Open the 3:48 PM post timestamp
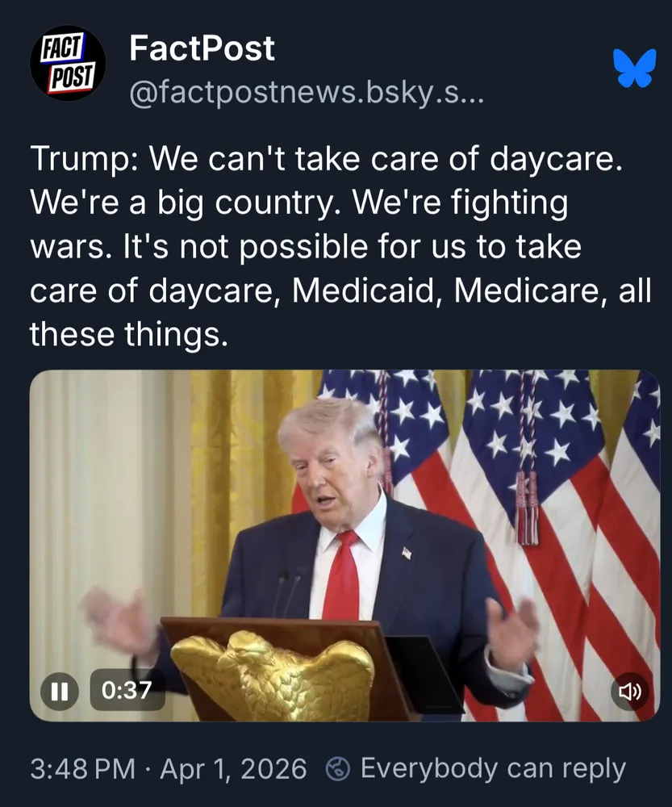Viewport: 672px width, 807px height. (x=82, y=769)
